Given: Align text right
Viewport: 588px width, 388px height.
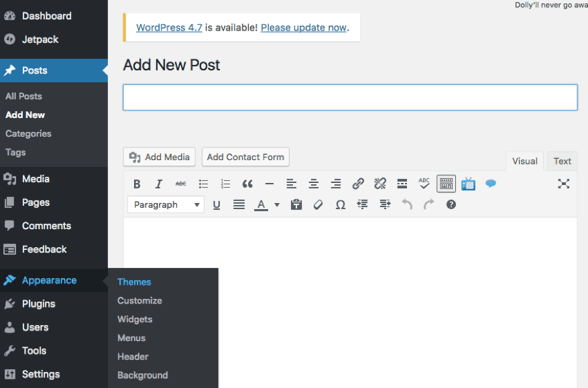Looking at the screenshot, I should (x=336, y=184).
